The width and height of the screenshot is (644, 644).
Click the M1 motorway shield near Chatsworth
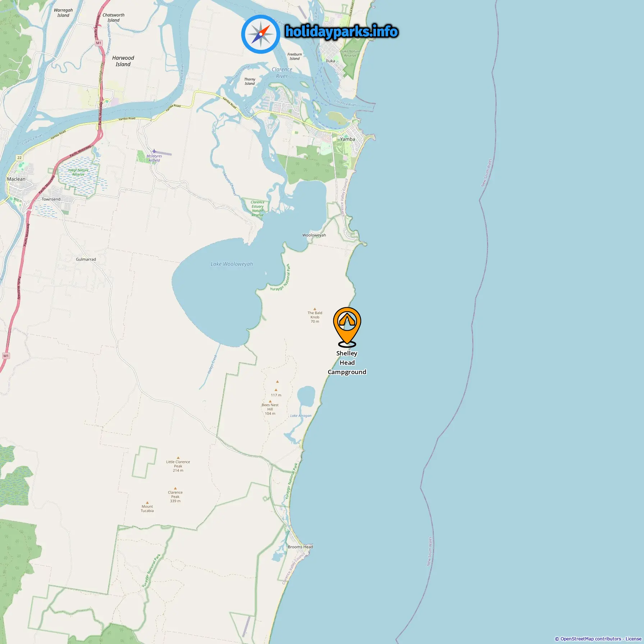(x=99, y=43)
